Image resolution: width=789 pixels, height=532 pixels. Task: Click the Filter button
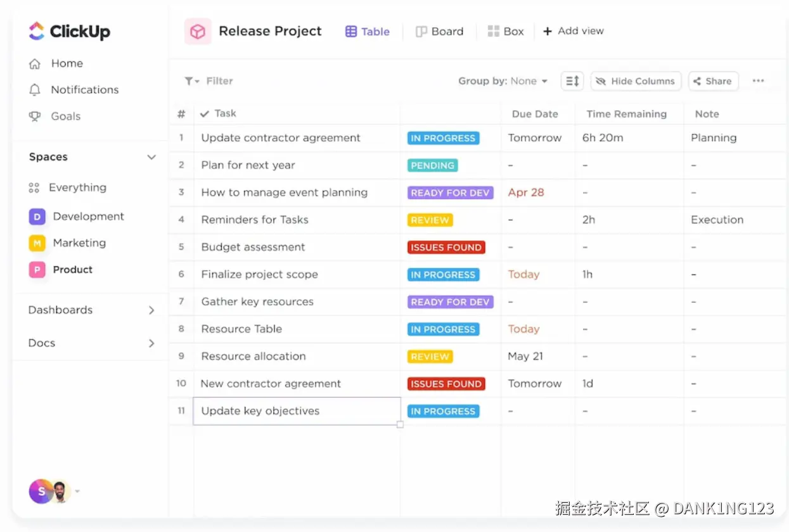208,81
